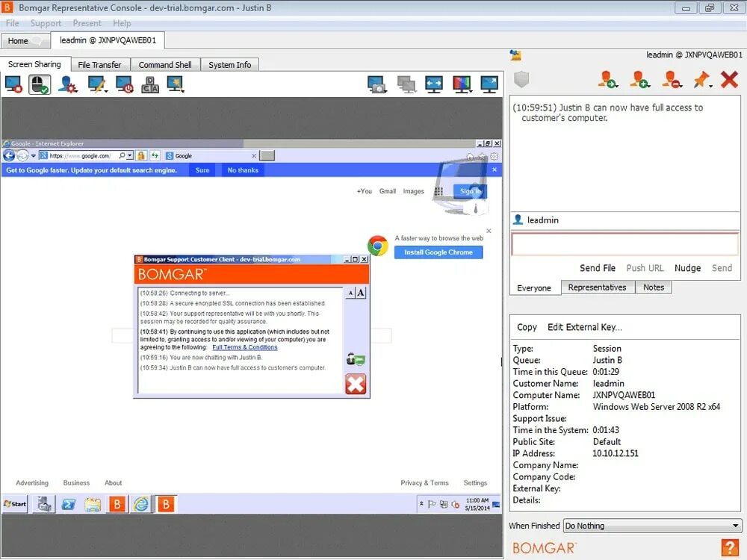Open the Full Terms & Conditions link
The height and width of the screenshot is (560, 747).
click(245, 347)
